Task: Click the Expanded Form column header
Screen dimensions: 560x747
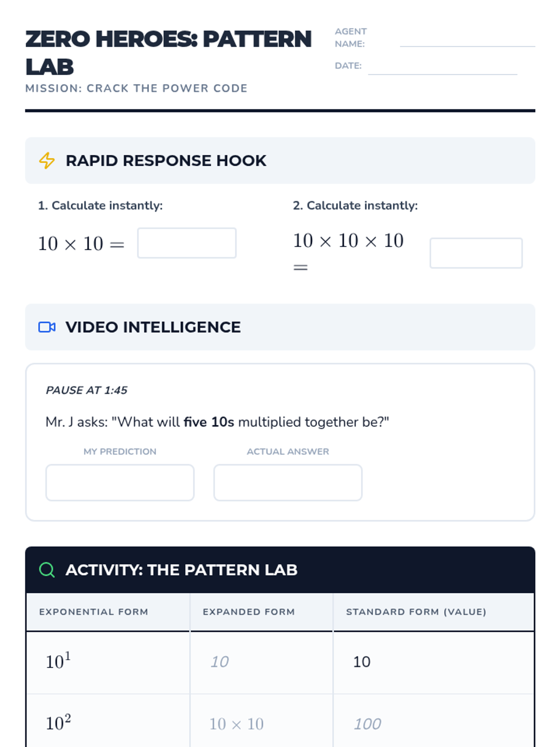Action: click(x=249, y=612)
